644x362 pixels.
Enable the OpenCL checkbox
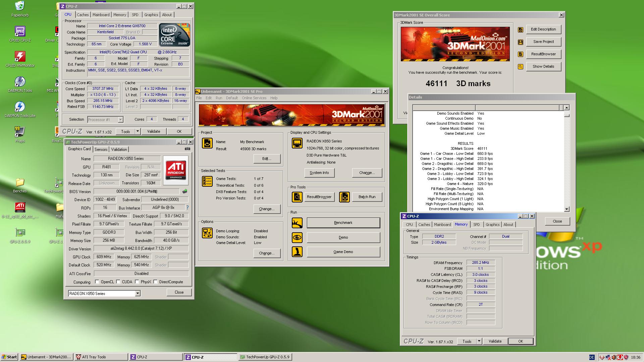97,282
